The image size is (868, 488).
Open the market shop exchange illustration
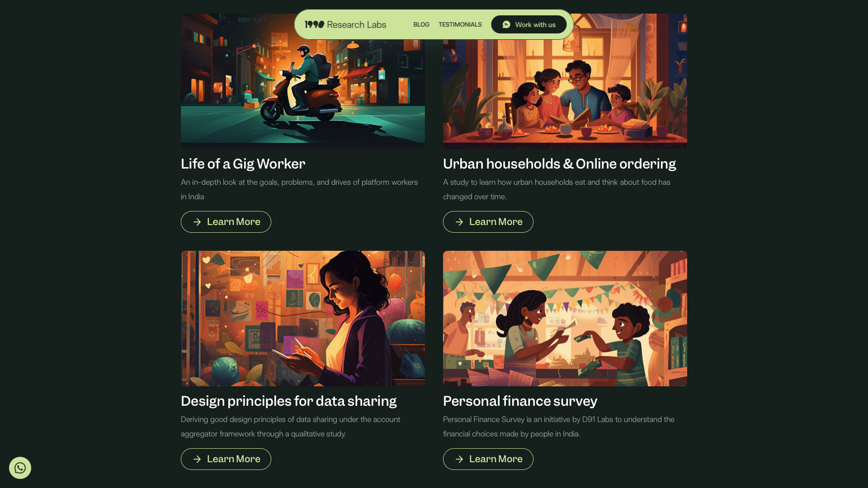pos(565,319)
